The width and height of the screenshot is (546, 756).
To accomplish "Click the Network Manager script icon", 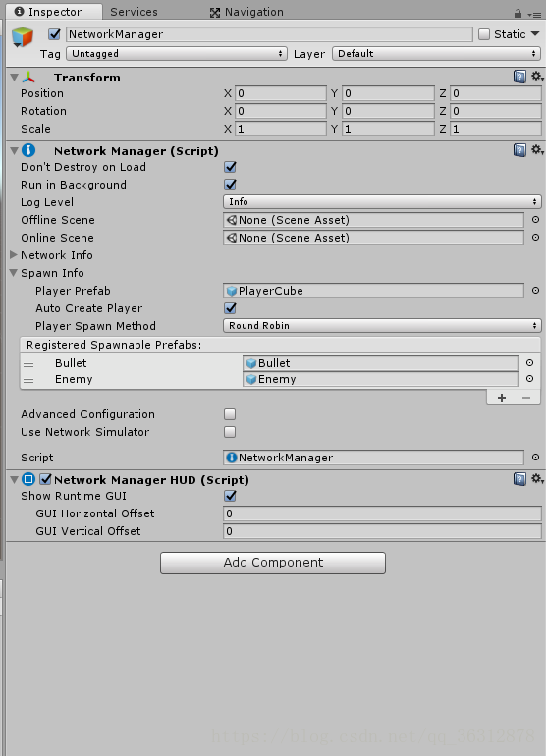I will click(x=28, y=150).
